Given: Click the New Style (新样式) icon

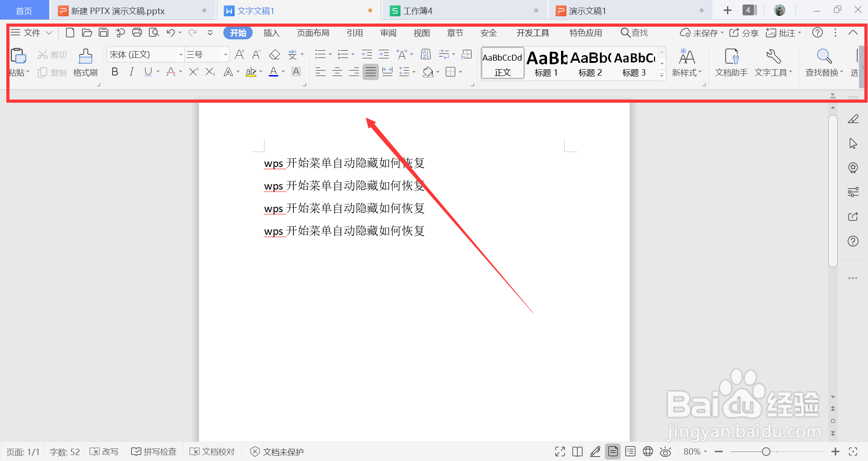Looking at the screenshot, I should (x=687, y=62).
